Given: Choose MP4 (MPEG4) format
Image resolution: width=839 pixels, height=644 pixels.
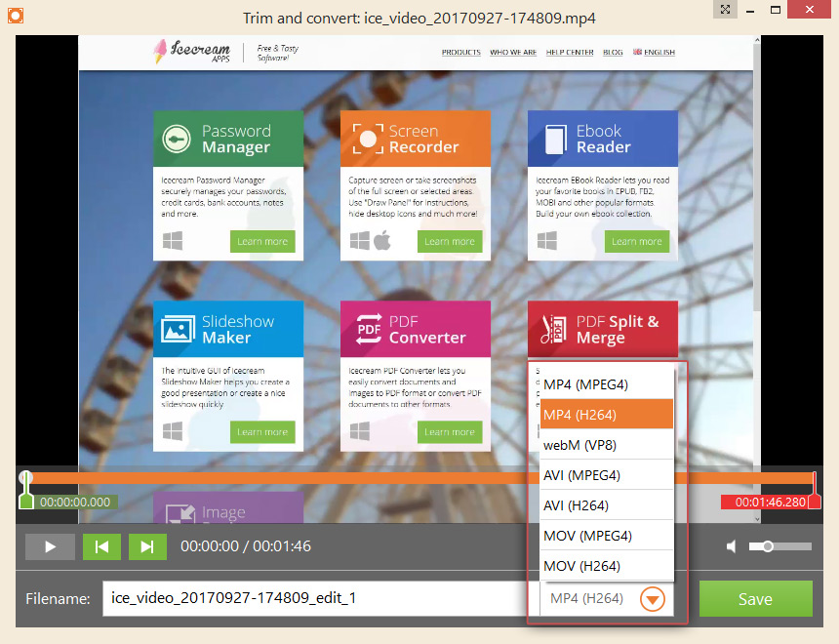Looking at the screenshot, I should point(606,384).
